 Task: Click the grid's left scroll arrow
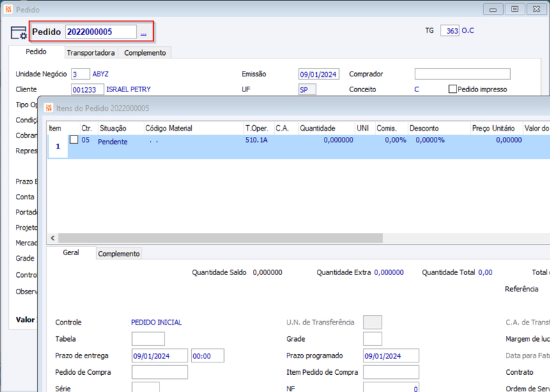pyautogui.click(x=53, y=238)
